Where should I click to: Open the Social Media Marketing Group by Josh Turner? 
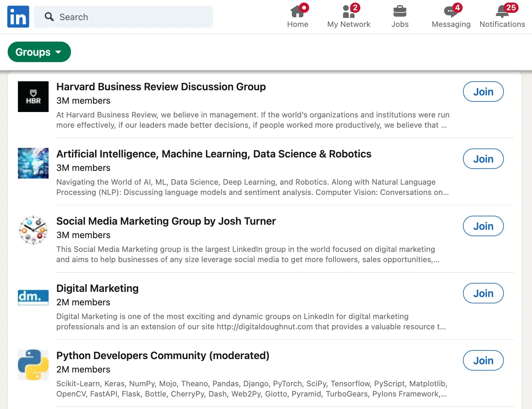(x=166, y=221)
